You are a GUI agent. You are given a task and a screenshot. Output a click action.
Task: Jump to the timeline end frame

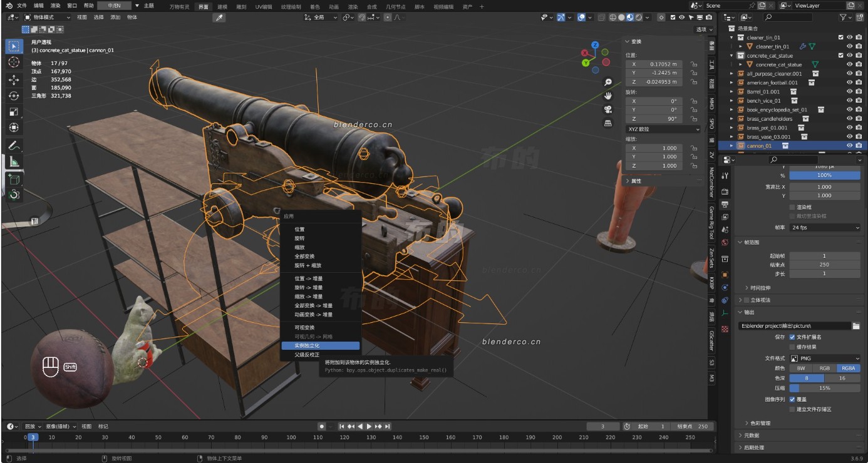[x=388, y=426]
